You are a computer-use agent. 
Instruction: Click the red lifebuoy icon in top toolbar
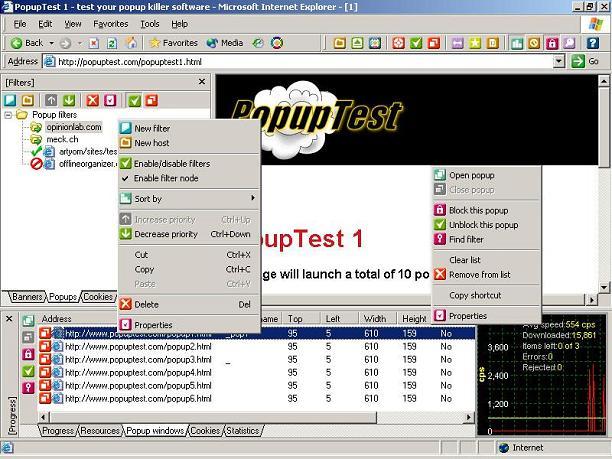398,43
